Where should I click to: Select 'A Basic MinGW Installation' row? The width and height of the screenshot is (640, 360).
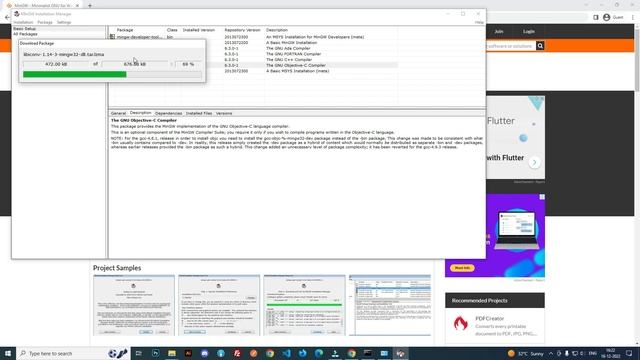[x=291, y=42]
